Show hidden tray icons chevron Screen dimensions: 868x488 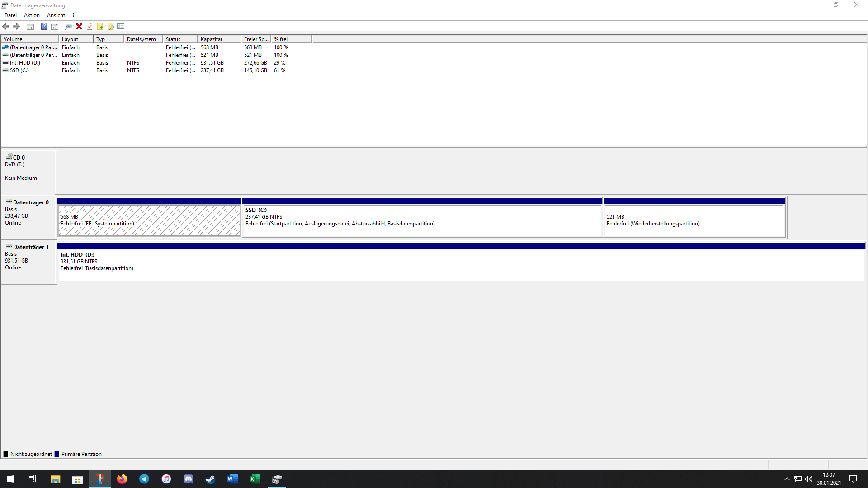coord(787,479)
